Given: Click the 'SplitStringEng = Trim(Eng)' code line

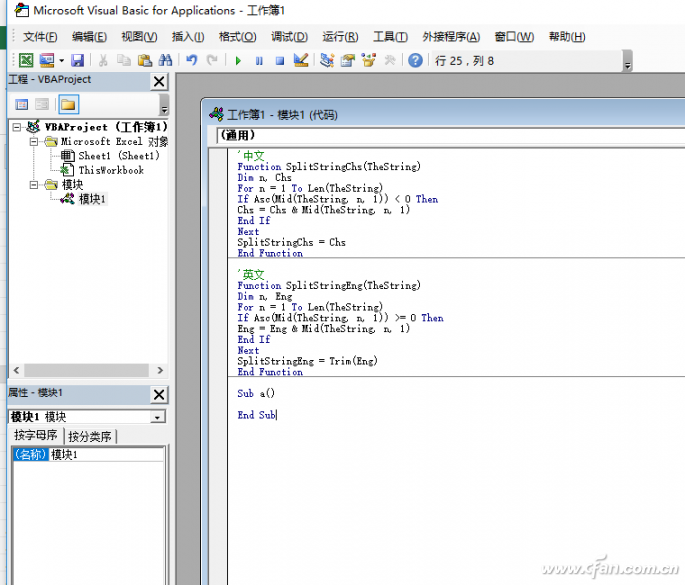Looking at the screenshot, I should tap(308, 361).
